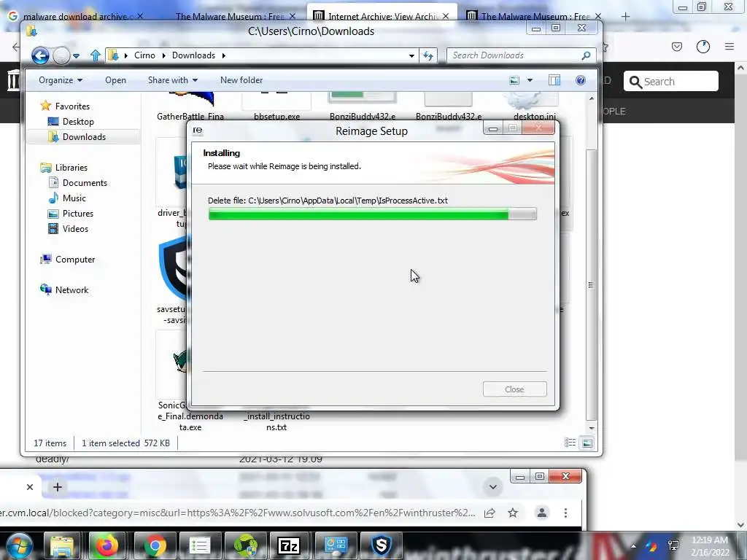This screenshot has height=560, width=747.
Task: Switch to the last Malware Museum tab
Action: click(535, 16)
